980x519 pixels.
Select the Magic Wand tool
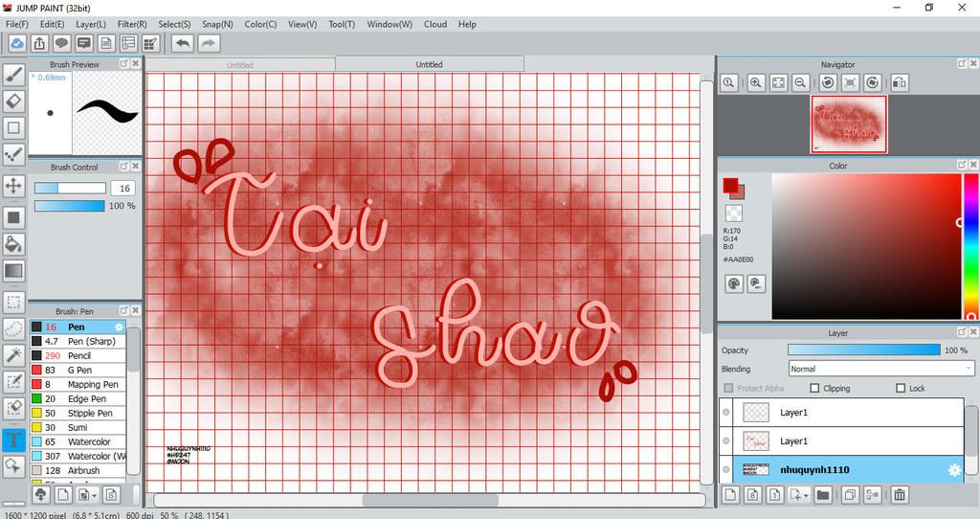[x=13, y=355]
